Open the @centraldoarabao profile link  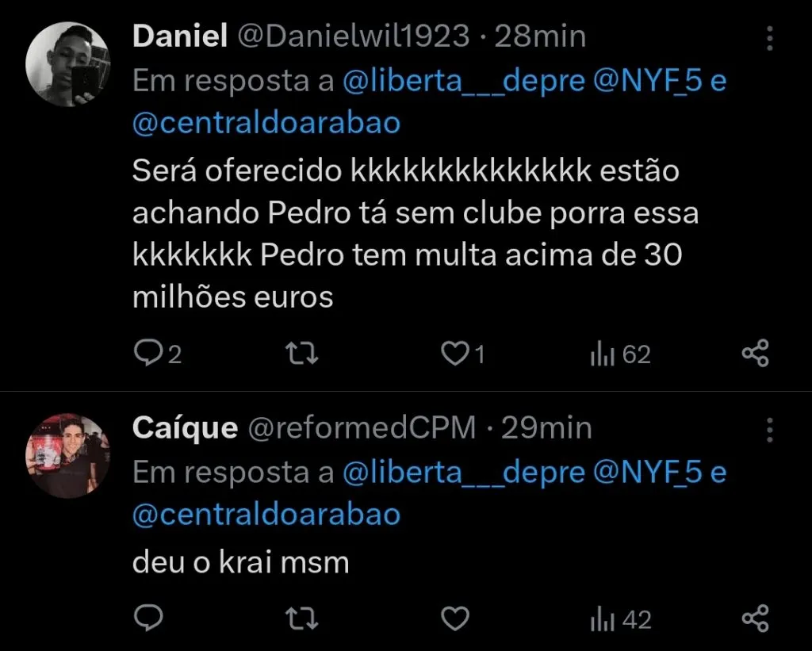(266, 122)
